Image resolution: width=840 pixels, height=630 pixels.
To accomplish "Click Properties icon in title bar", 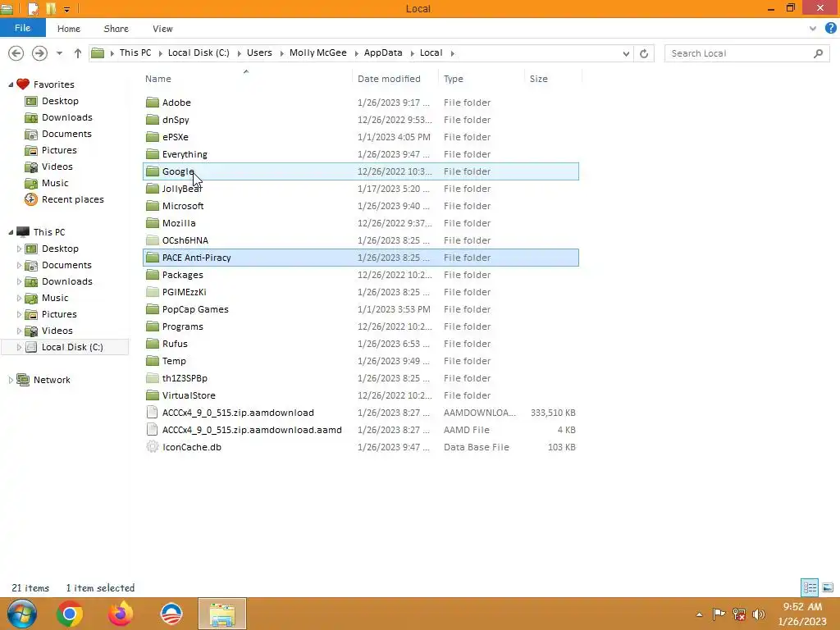I will coord(33,8).
